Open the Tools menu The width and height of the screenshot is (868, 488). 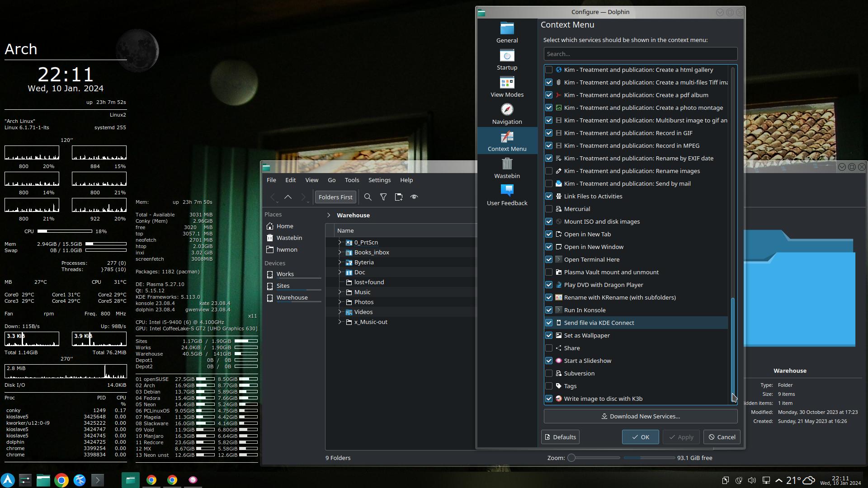click(x=352, y=180)
